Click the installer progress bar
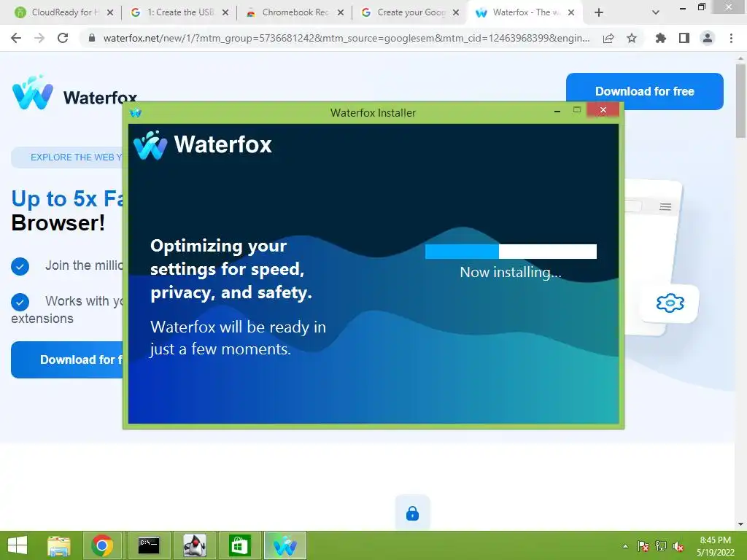Image resolution: width=747 pixels, height=560 pixels. pos(511,252)
